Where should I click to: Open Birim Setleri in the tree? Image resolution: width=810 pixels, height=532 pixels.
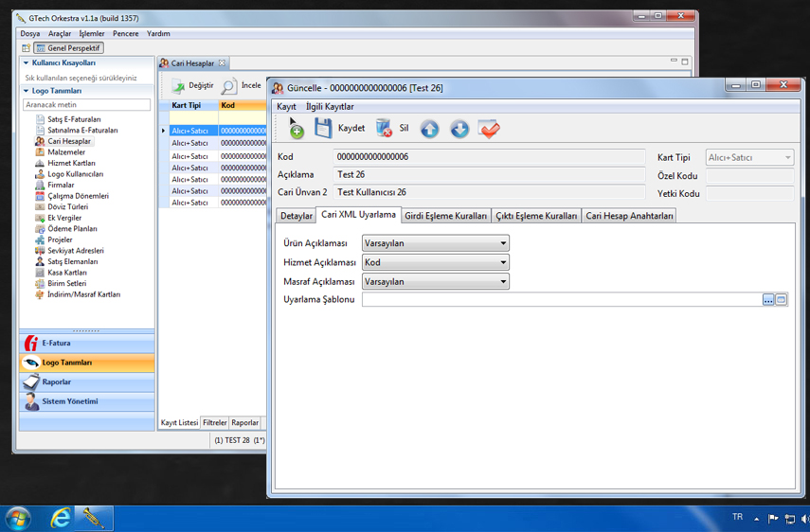[x=66, y=283]
